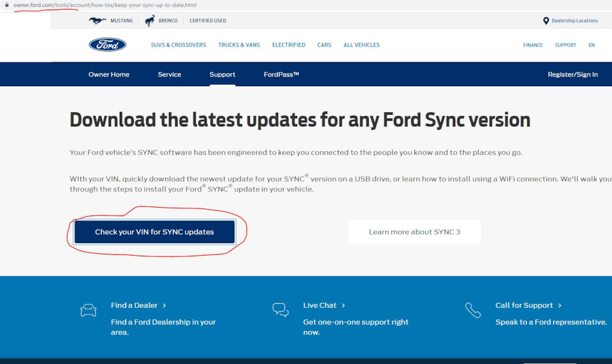Click the Bronco horse icon
Viewport: 612px width, 364px height.
[150, 20]
